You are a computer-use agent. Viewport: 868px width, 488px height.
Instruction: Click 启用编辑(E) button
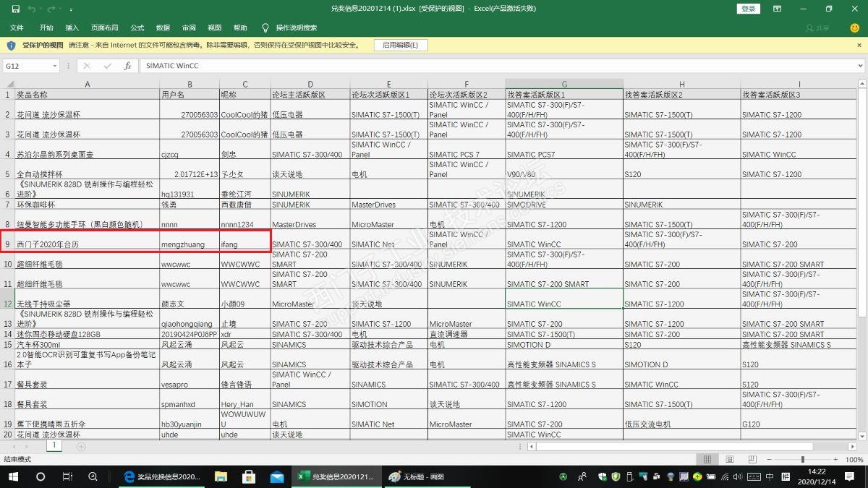click(x=401, y=45)
